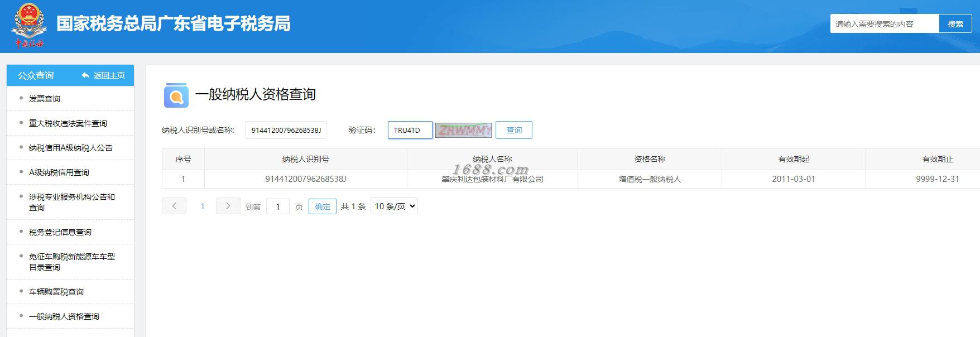Viewport: 980px width, 337px height.
Task: Click 肇庆利达包装材料厂有限公司 cell
Action: click(x=492, y=179)
